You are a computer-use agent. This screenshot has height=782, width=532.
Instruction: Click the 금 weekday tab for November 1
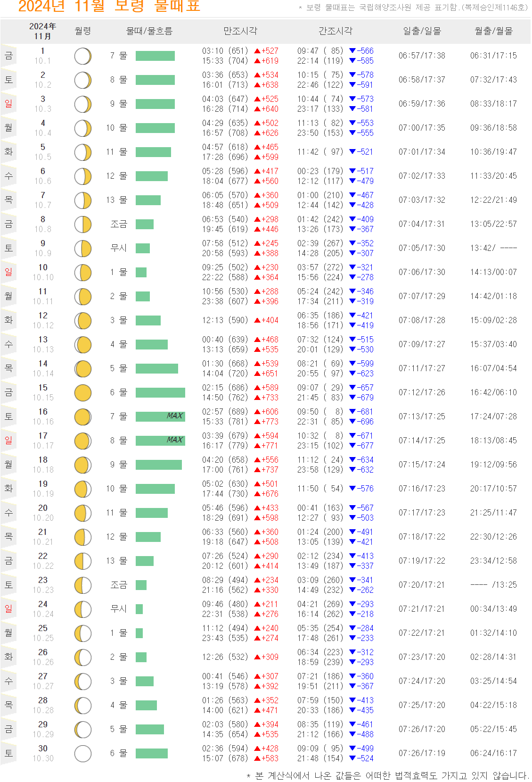(x=8, y=56)
